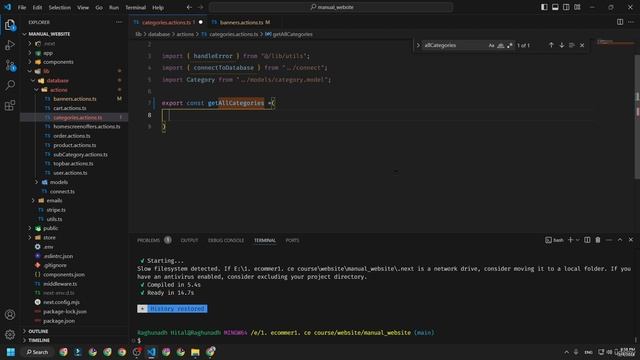The image size is (640, 360).
Task: Collapse the lib folder
Action: pyautogui.click(x=46, y=71)
